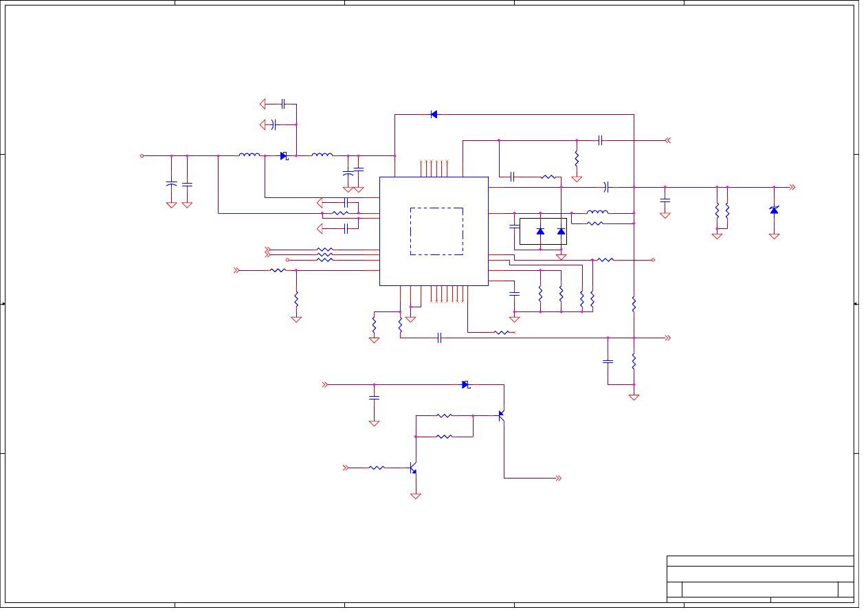Click the left diode inside the black box

540,231
